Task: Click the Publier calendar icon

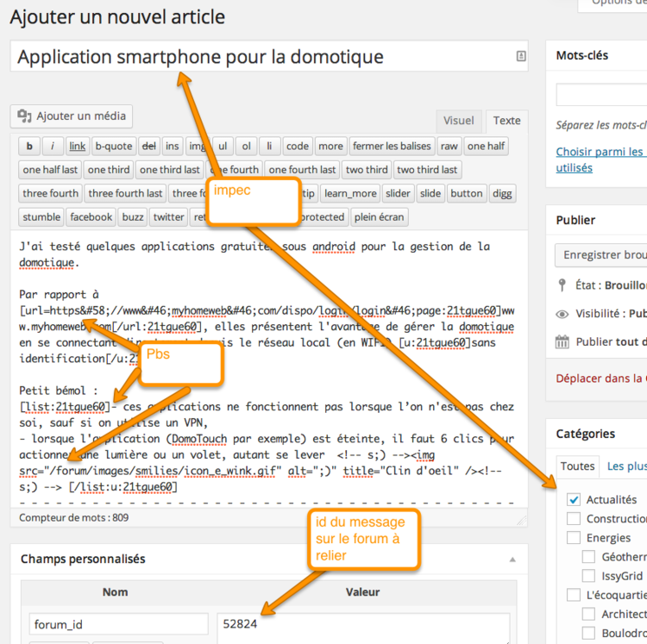Action: [562, 341]
